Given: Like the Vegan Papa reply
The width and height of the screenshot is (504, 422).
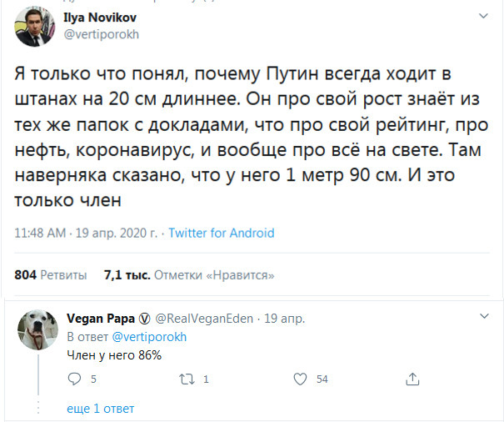Looking at the screenshot, I should point(301,379).
